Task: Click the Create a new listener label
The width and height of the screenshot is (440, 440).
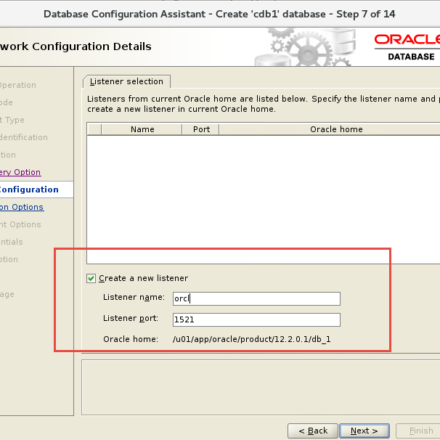Action: pos(143,278)
